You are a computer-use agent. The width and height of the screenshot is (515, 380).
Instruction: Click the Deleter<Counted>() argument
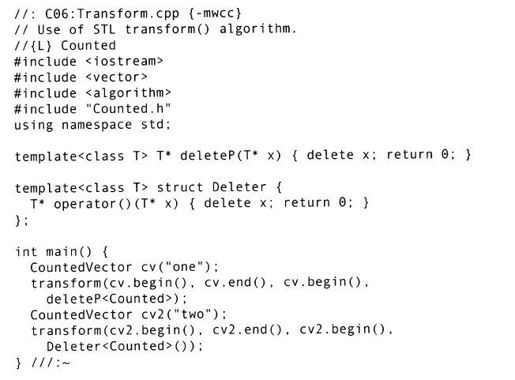click(x=120, y=346)
